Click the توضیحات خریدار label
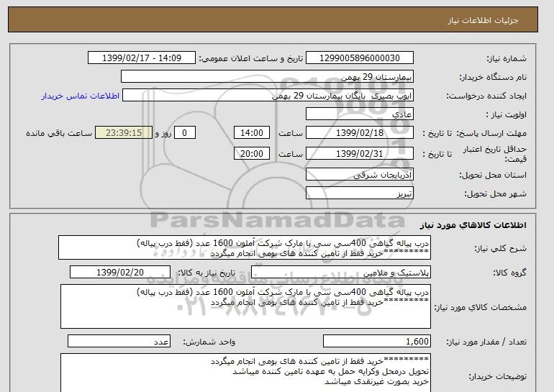Screen dimensions: 554x392 tap(497, 377)
